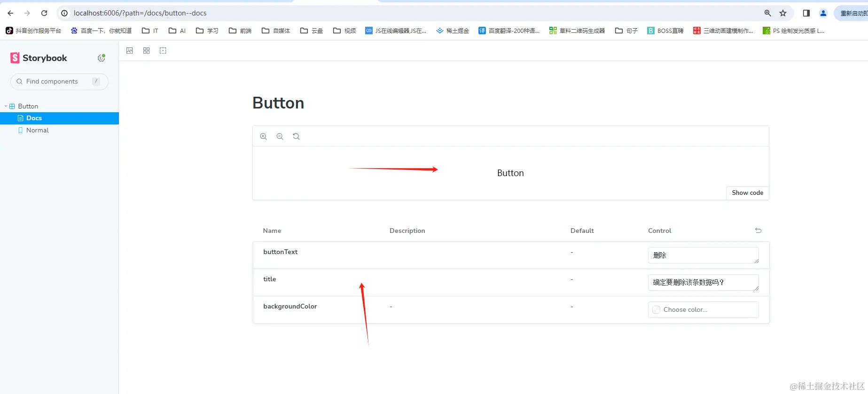Click the Control column header

tap(660, 231)
